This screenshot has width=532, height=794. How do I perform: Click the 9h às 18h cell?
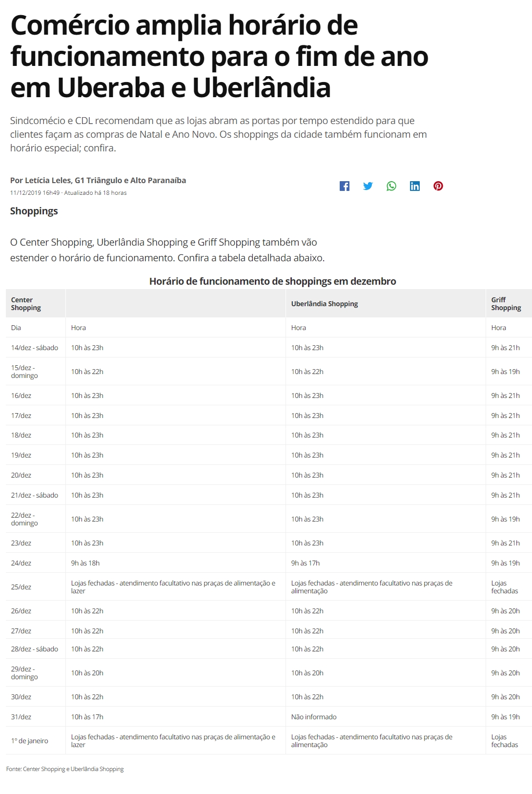pos(85,563)
